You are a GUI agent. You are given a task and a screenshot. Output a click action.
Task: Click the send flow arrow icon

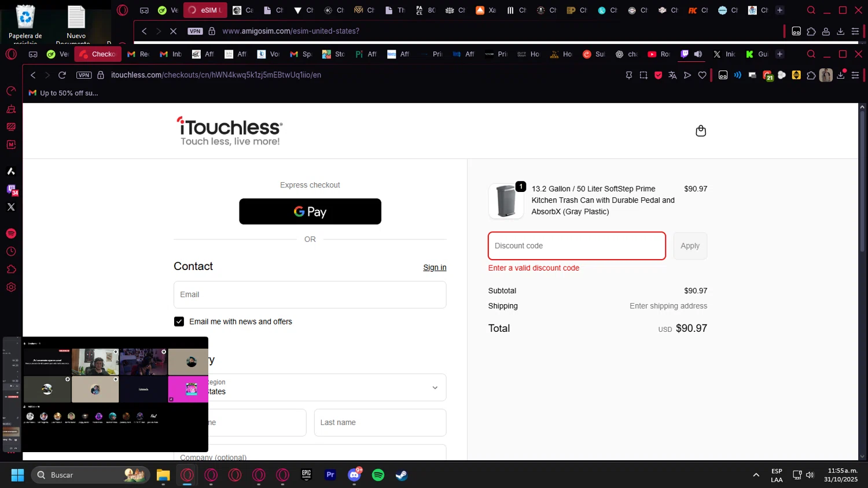(687, 75)
